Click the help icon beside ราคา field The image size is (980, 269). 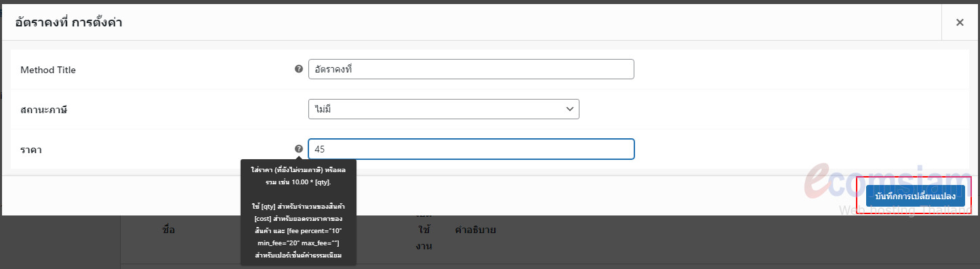[299, 149]
